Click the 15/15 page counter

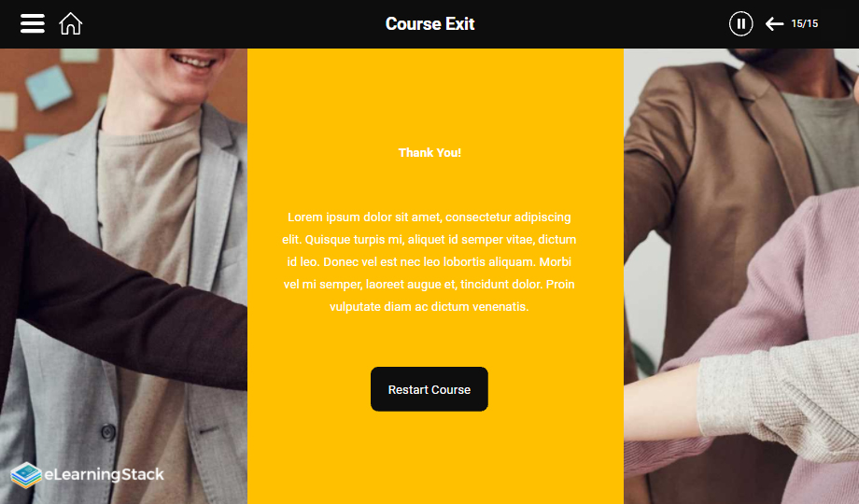point(804,23)
